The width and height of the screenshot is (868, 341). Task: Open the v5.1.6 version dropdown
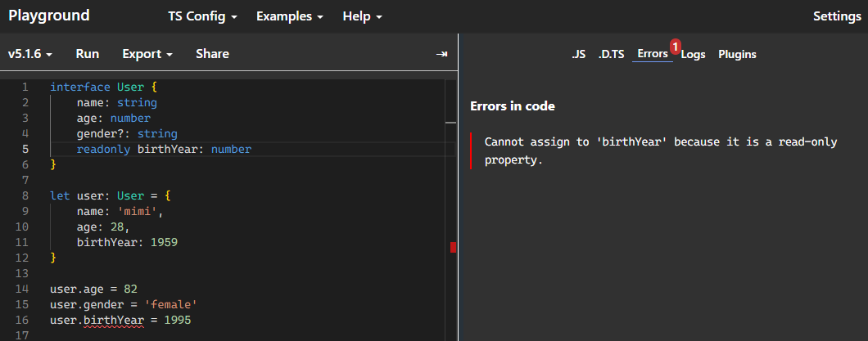(30, 54)
